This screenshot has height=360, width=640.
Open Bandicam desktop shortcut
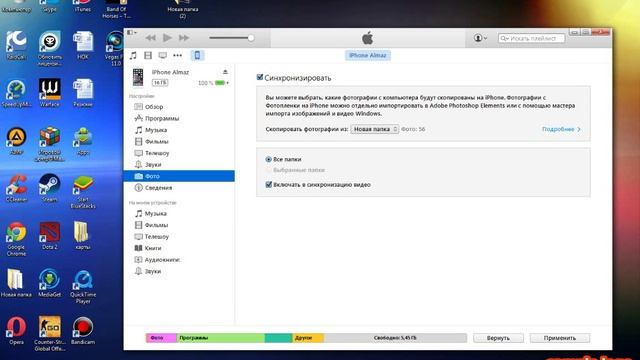(83, 331)
